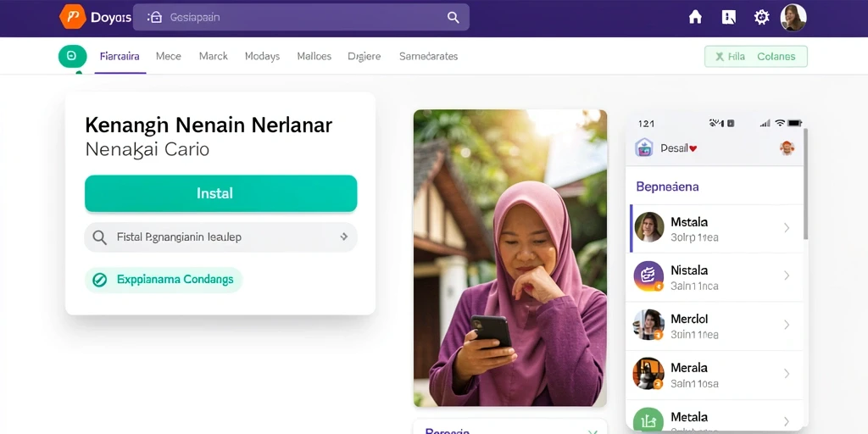This screenshot has height=434, width=868.
Task: Click the arrow icon in Fistal search field
Action: point(344,237)
